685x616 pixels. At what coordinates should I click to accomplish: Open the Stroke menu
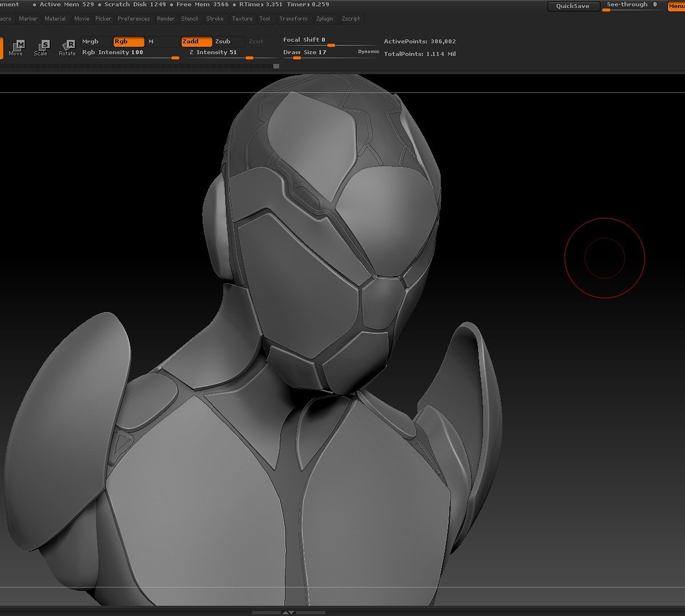tap(215, 19)
